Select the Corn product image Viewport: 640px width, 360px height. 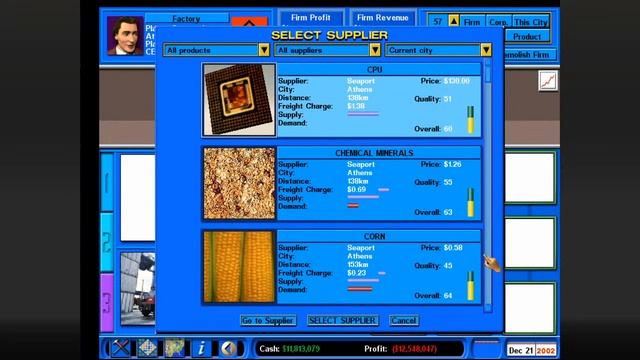[x=240, y=267]
